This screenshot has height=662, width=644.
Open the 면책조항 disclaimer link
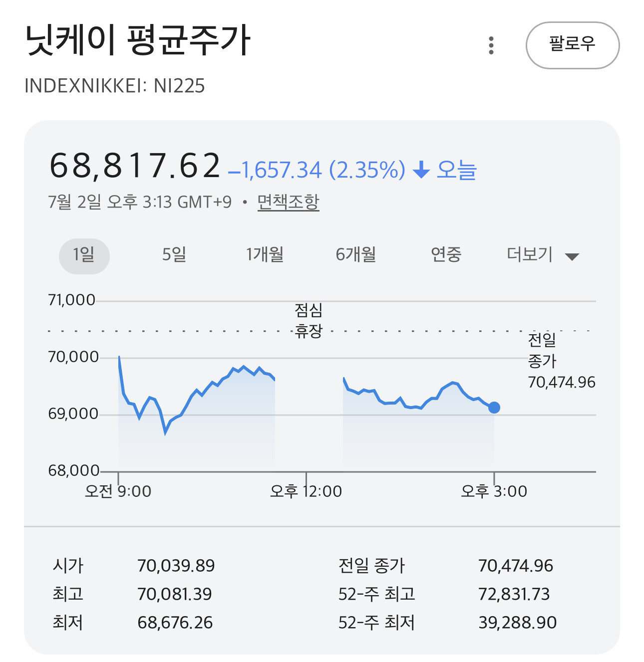click(x=288, y=202)
